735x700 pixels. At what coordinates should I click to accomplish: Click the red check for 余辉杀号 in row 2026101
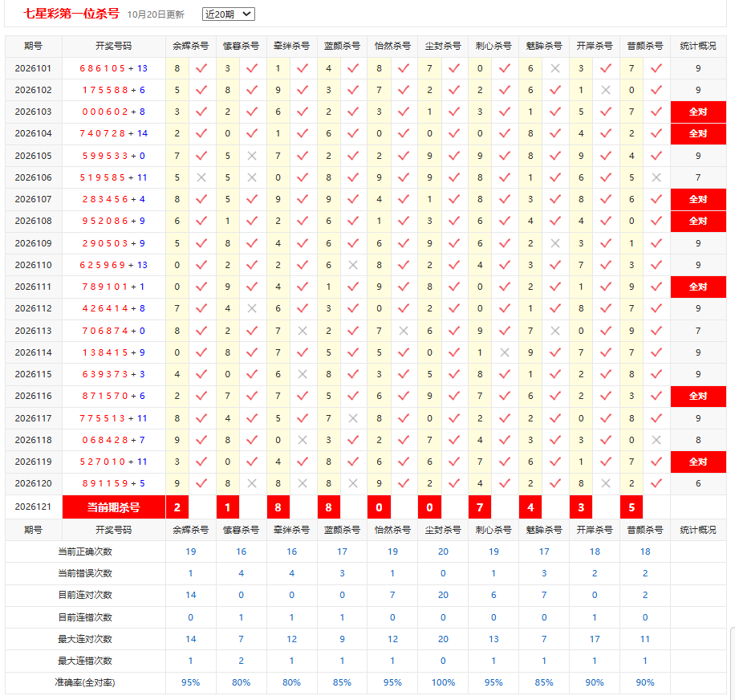click(x=201, y=68)
